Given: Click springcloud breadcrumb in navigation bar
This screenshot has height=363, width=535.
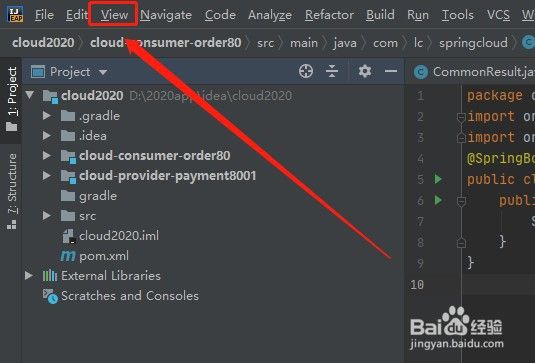Looking at the screenshot, I should click(473, 43).
